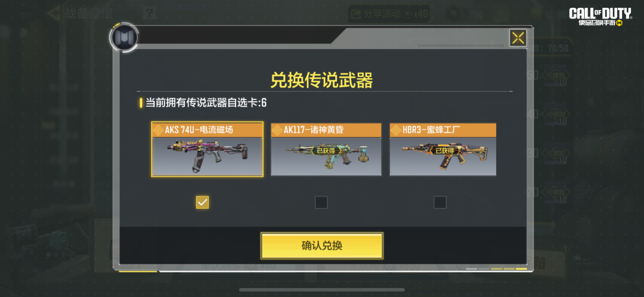Viewport: 644px width, 297px height.
Task: Confirm exchange with the 确认兑换 button
Action: [x=322, y=246]
